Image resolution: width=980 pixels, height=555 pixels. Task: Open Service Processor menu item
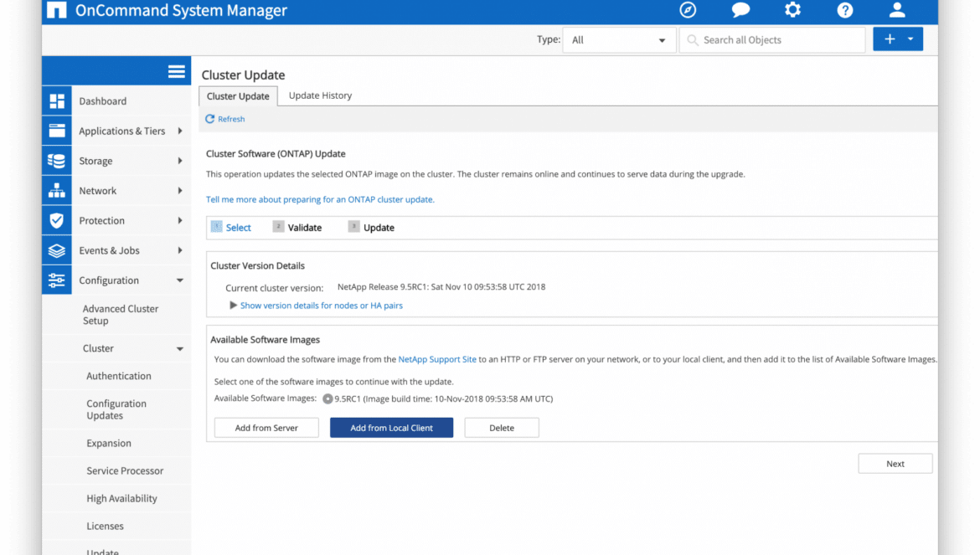[125, 470]
